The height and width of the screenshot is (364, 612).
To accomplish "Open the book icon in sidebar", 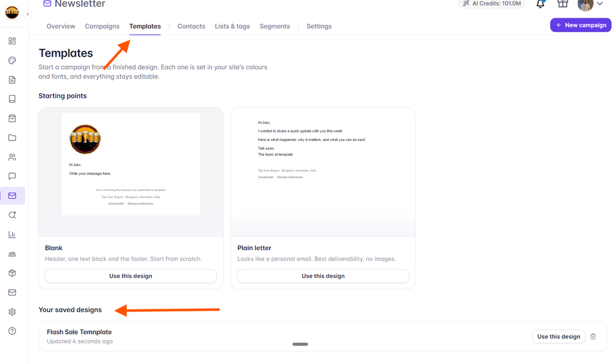I will pos(12,99).
